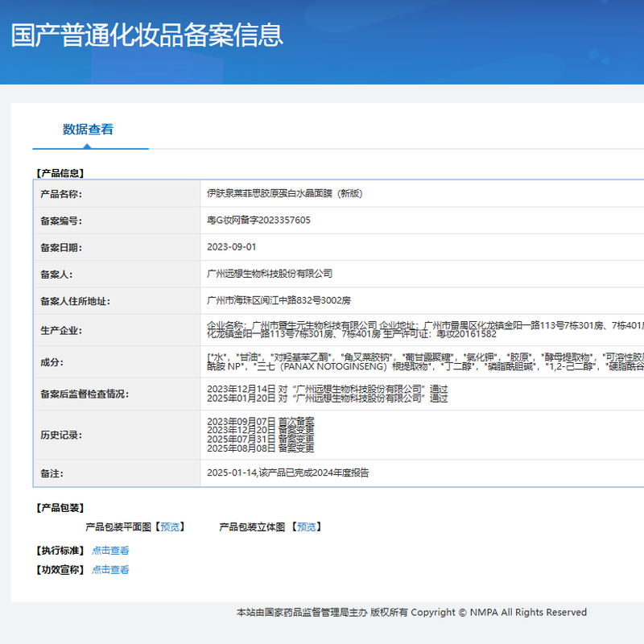Click the 【产品信息】 section heading
Screen dimensions: 644x644
pyautogui.click(x=60, y=172)
